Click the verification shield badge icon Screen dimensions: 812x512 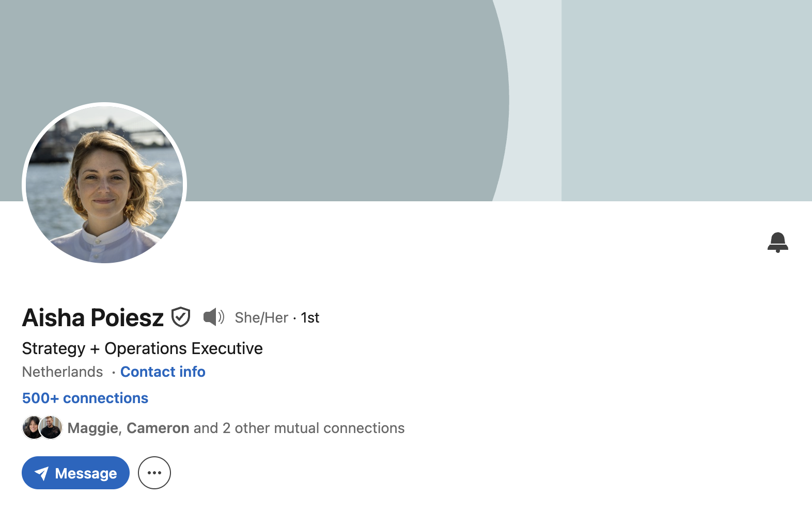[181, 317]
